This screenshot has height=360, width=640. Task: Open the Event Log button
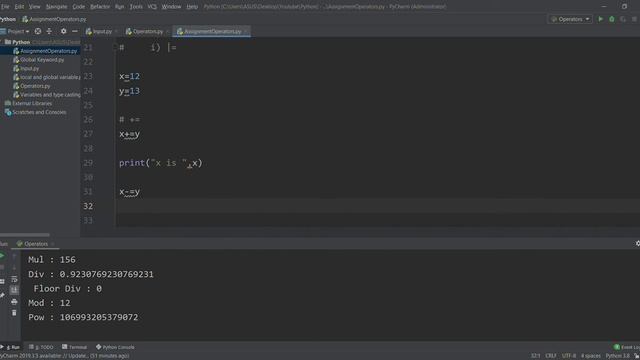pyautogui.click(x=627, y=347)
